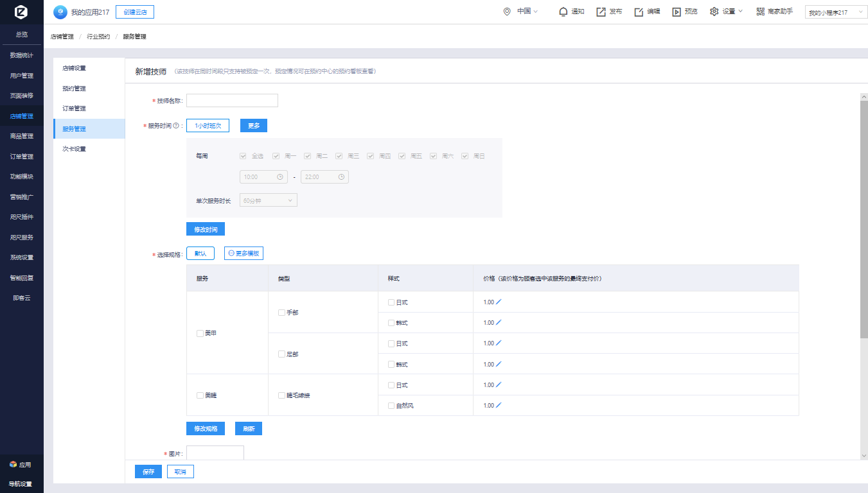This screenshot has height=493, width=868.
Task: Open the 60分钟 service duration dropdown
Action: pyautogui.click(x=269, y=200)
